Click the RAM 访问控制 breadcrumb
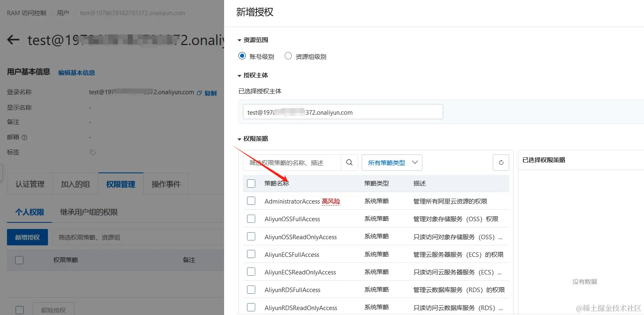 coord(27,13)
